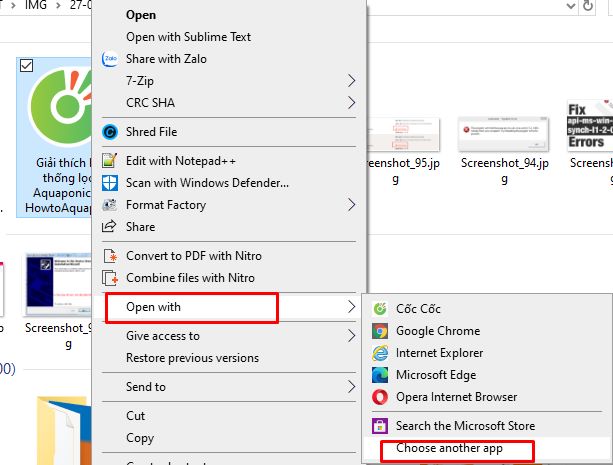Open the address bar history dropdown

pos(571,6)
